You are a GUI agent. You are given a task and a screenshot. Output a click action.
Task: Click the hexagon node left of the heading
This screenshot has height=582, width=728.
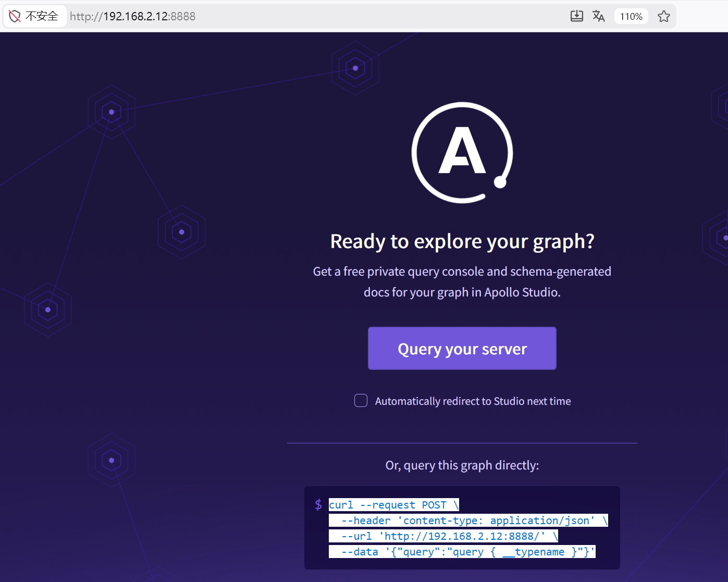click(x=181, y=232)
